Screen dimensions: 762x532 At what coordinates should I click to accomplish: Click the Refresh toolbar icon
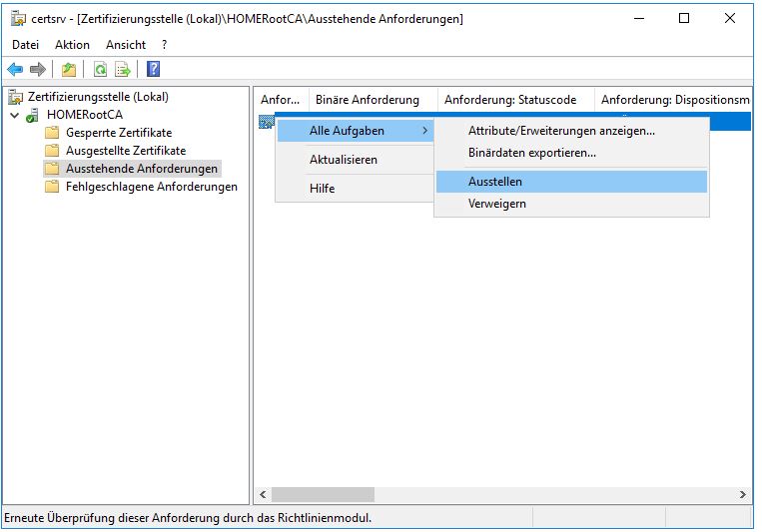(100, 69)
